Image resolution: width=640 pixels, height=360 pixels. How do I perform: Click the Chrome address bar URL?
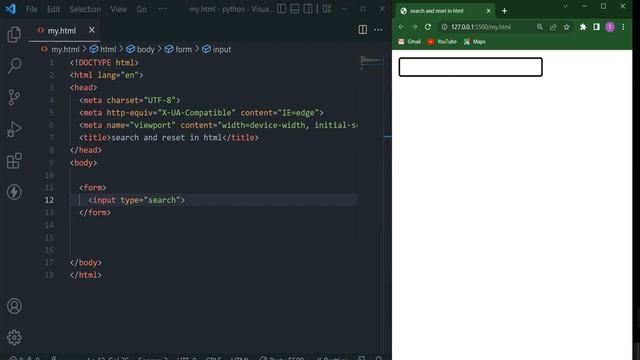tap(481, 27)
